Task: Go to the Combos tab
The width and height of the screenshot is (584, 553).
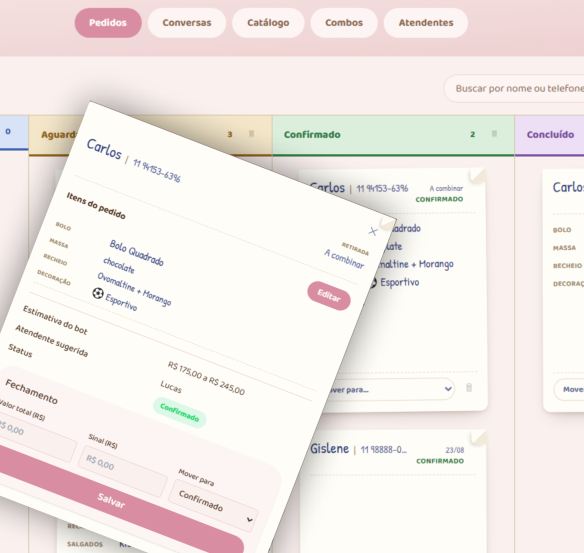Action: click(344, 23)
